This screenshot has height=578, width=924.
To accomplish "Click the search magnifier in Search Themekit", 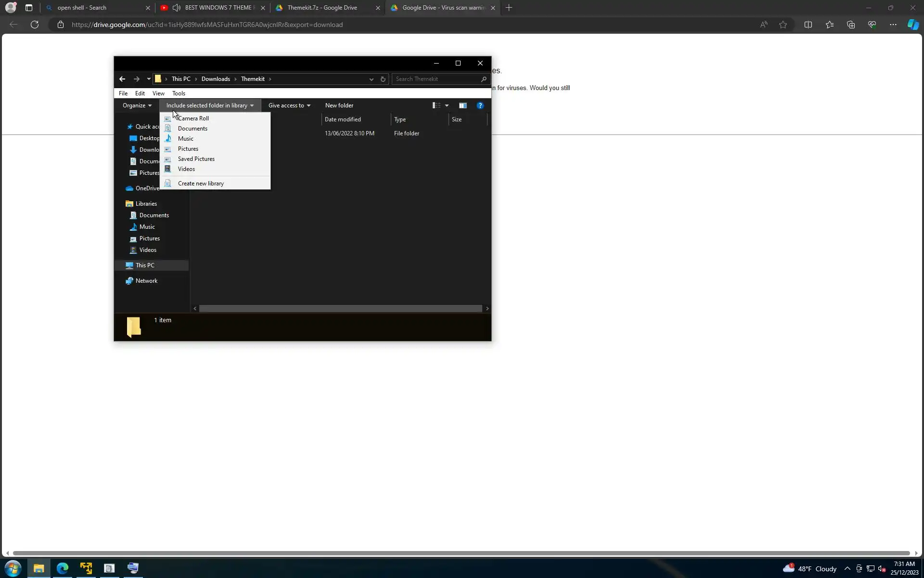I will (x=484, y=79).
